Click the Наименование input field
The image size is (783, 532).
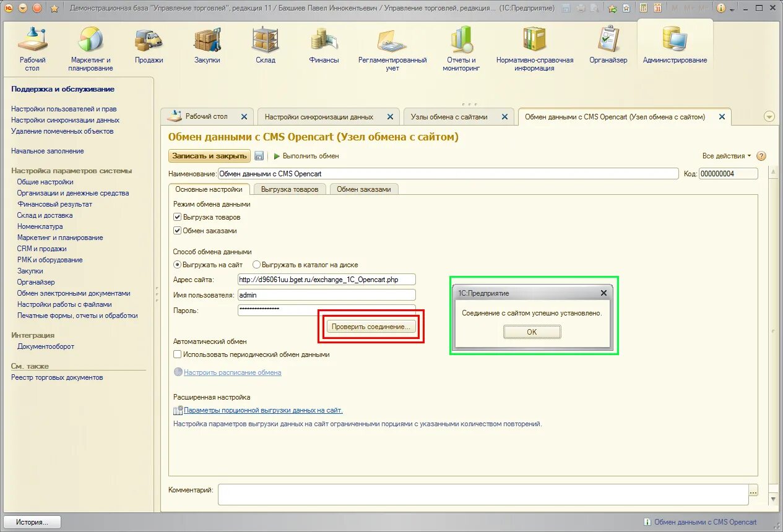coord(448,174)
